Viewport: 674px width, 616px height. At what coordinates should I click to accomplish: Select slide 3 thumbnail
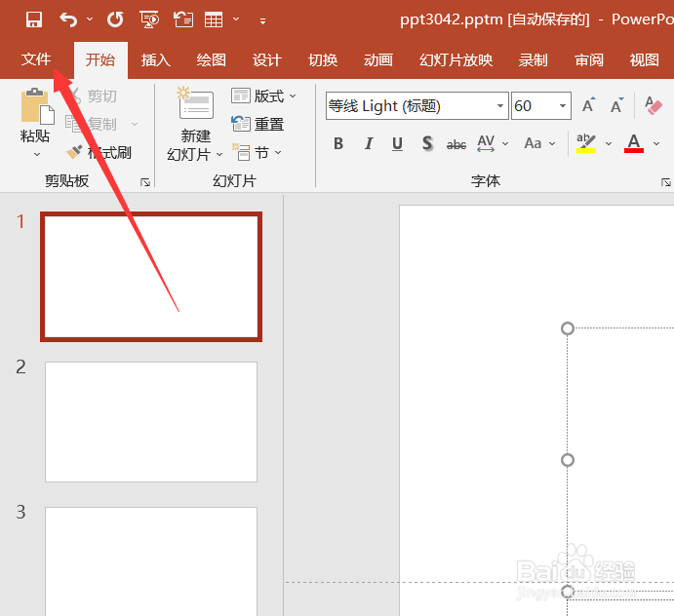[x=151, y=561]
